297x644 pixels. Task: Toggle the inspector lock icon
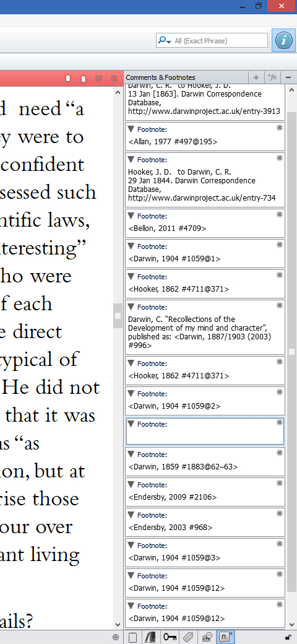[288, 637]
